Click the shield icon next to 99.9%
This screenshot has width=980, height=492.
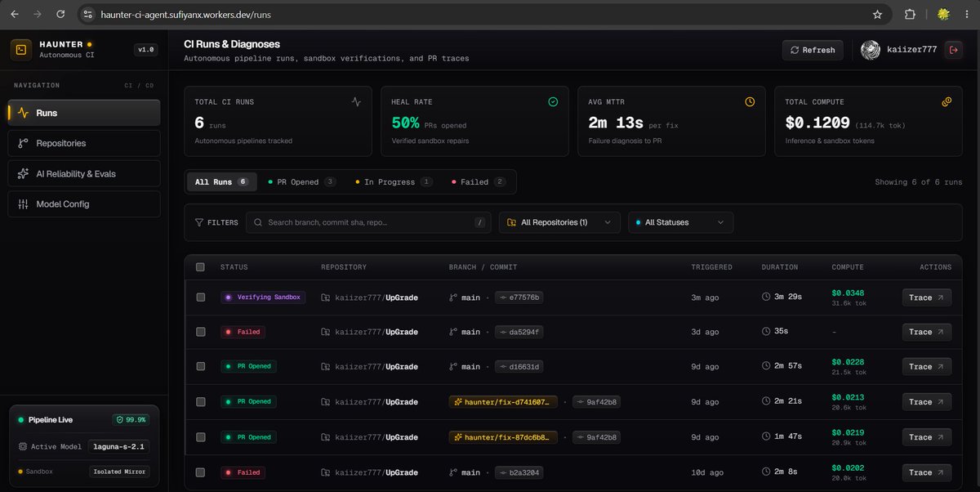[x=120, y=420]
